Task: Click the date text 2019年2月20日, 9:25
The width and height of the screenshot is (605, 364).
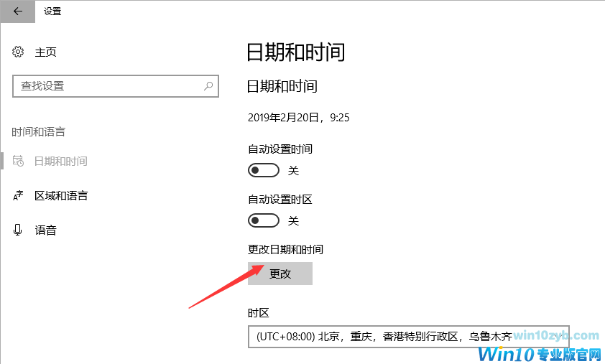Action: pos(299,117)
